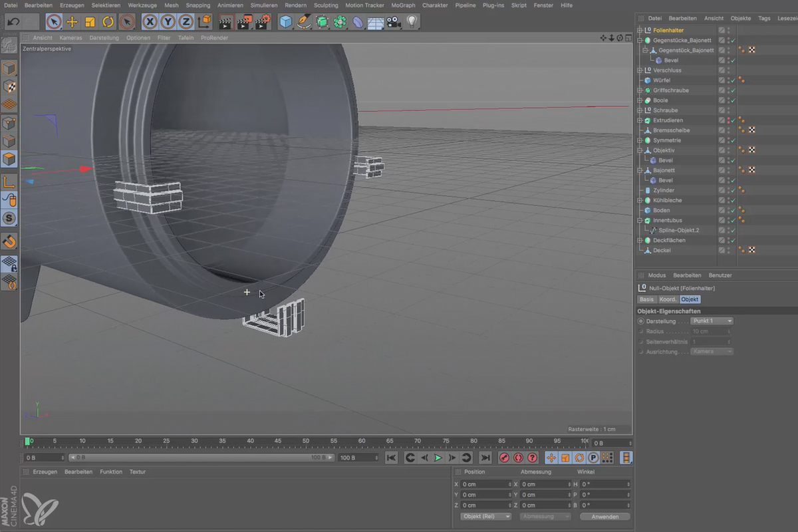The width and height of the screenshot is (798, 532).
Task: Expand the Verschluss null object
Action: 640,70
